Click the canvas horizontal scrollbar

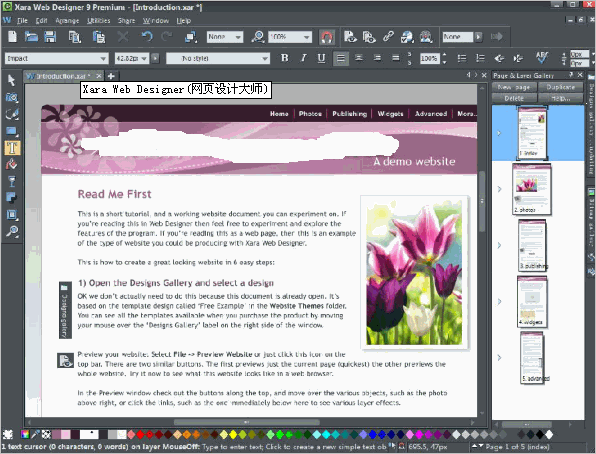(247, 422)
